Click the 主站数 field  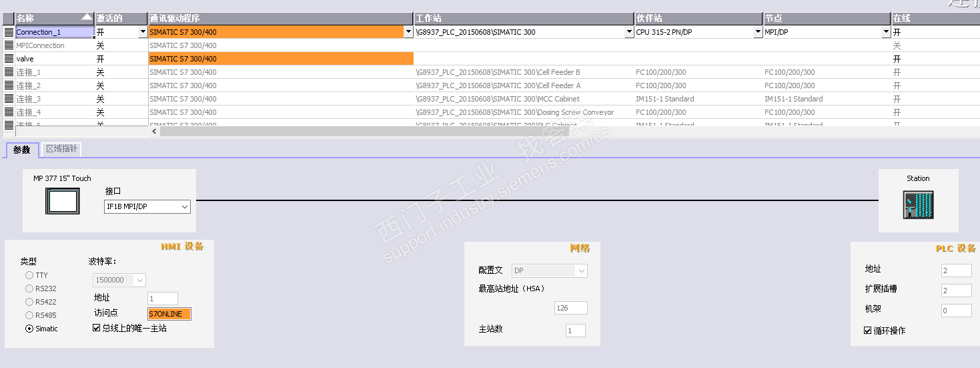coord(576,331)
